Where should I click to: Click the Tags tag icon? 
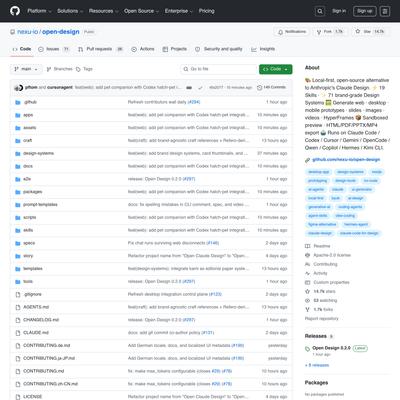pyautogui.click(x=78, y=69)
